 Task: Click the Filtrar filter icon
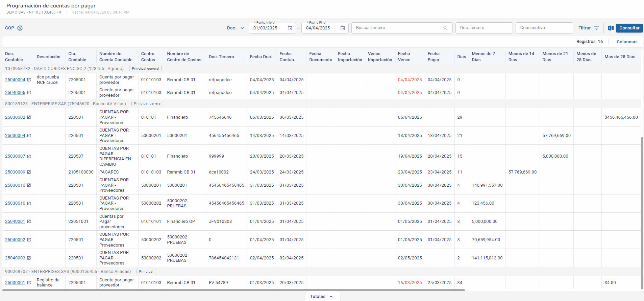point(596,28)
